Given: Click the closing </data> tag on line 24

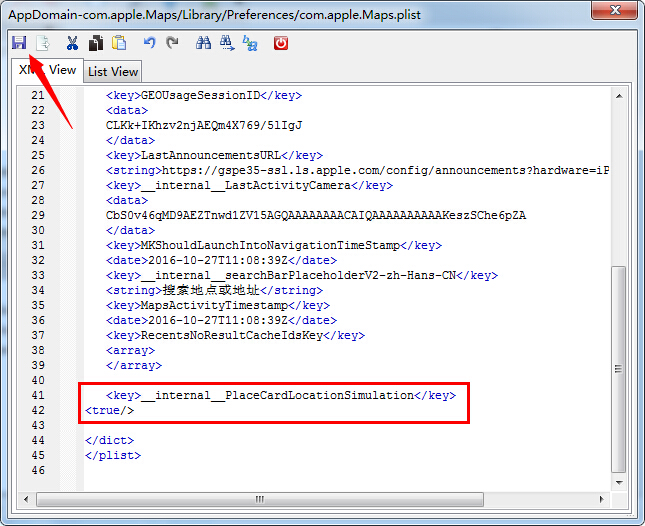Looking at the screenshot, I should [130, 141].
